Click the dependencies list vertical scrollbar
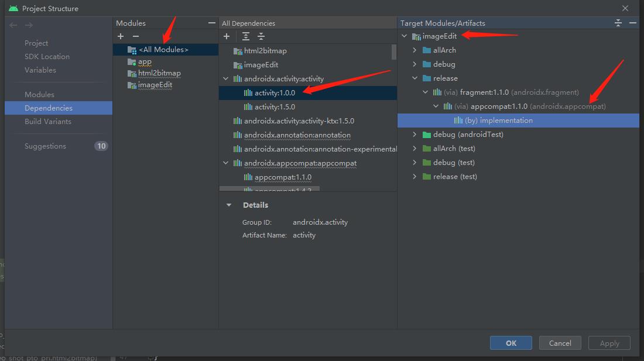This screenshot has width=644, height=361. pyautogui.click(x=394, y=51)
